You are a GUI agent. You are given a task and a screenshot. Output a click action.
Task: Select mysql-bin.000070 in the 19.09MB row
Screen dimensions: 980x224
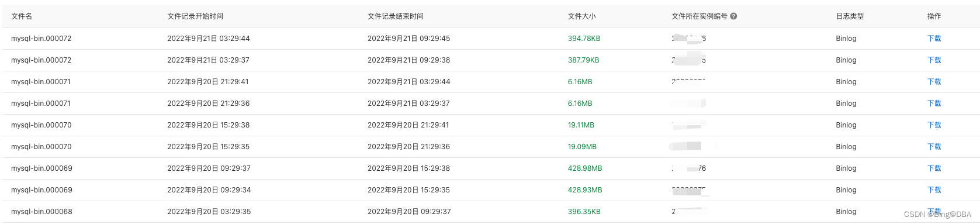[x=41, y=147]
